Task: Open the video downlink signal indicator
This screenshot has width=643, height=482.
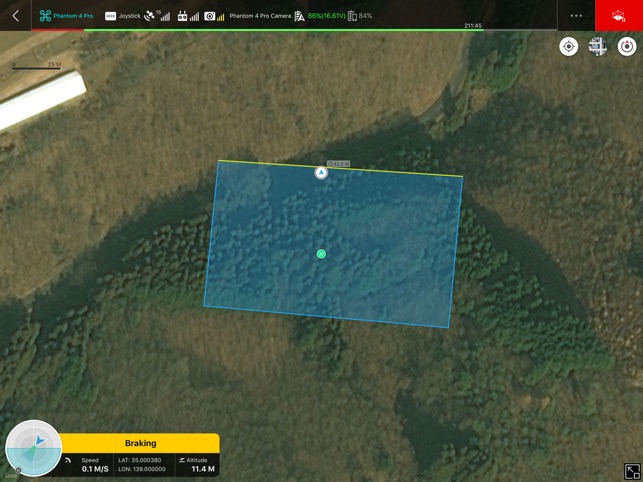Action: [215, 16]
